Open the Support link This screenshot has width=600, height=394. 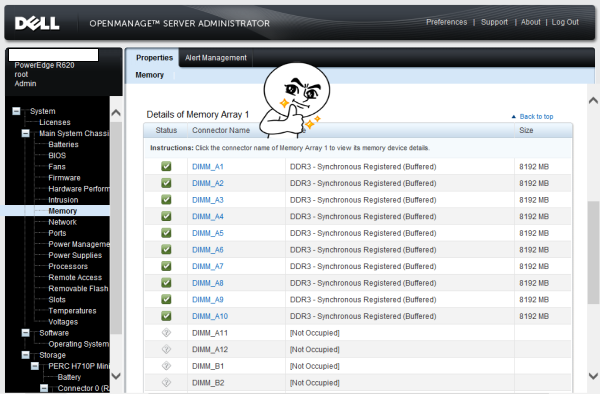pos(494,22)
